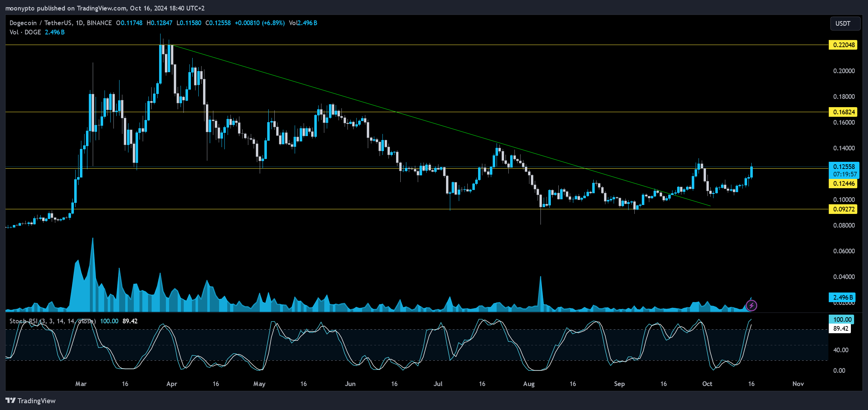Viewport: 868px width, 410px height.
Task: Click the current price 0.12558 label
Action: coord(844,167)
